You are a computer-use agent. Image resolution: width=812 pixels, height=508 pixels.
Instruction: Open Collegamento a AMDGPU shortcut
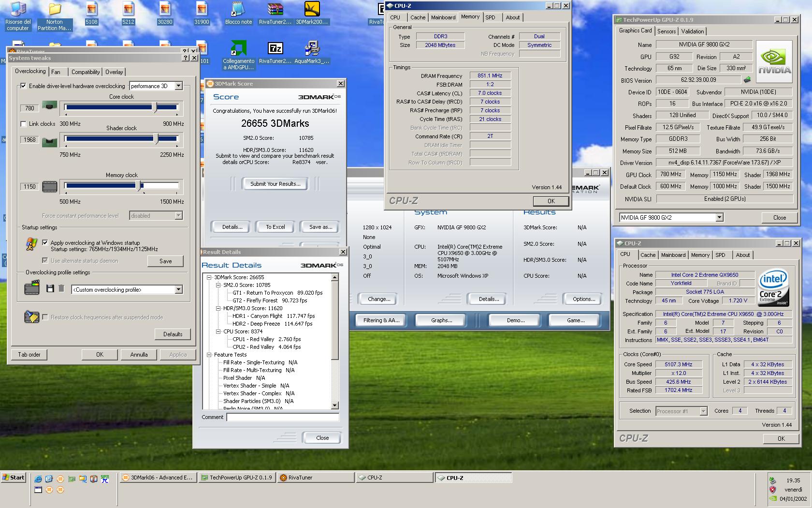238,55
